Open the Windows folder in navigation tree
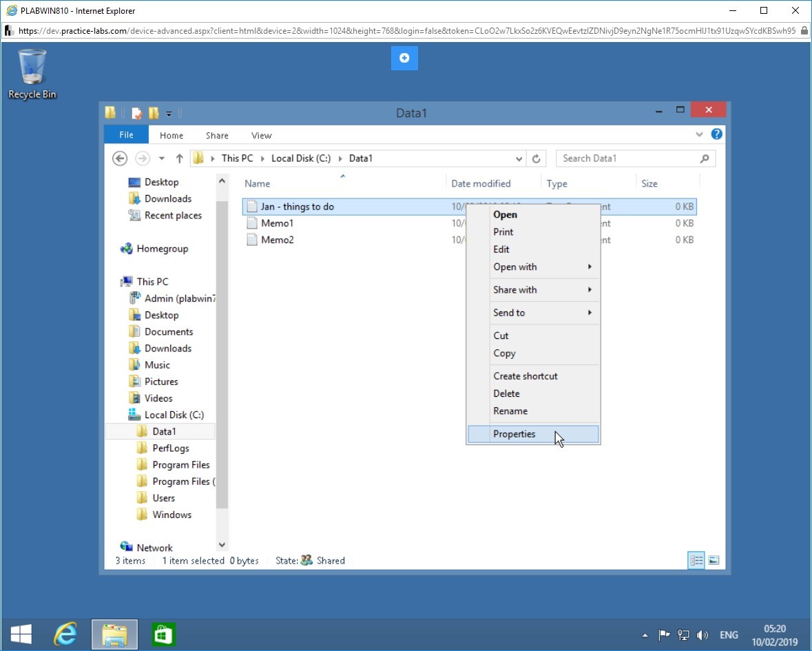 pyautogui.click(x=164, y=515)
